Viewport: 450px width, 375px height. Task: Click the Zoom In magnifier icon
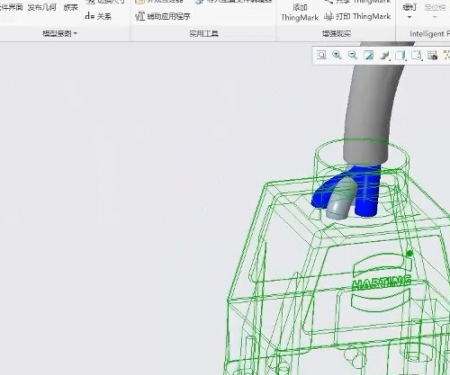[x=337, y=55]
